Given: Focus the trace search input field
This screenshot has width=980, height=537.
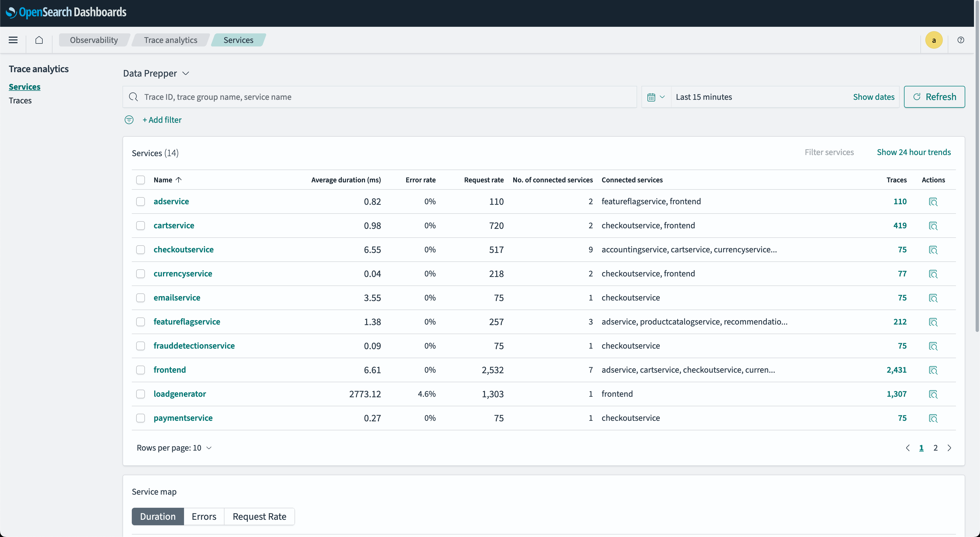Looking at the screenshot, I should tap(380, 97).
